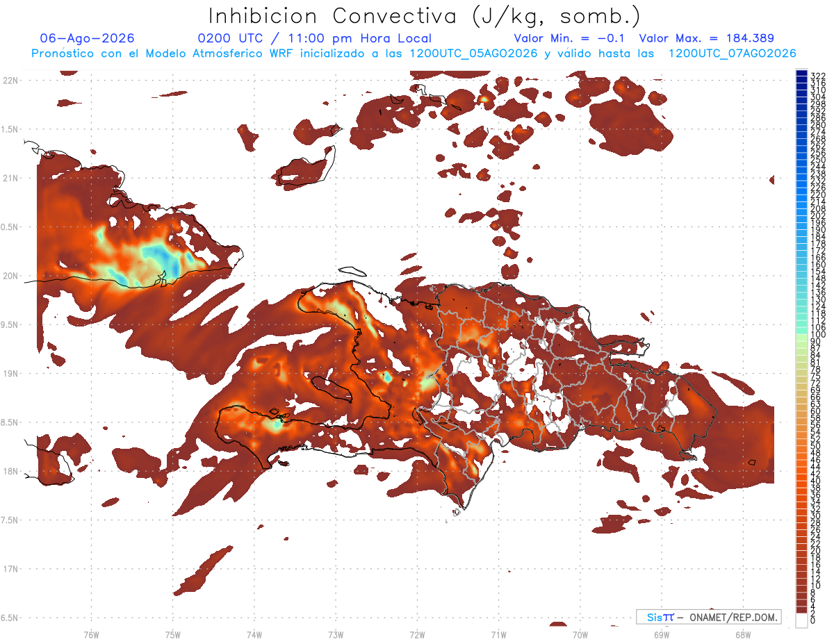Click the "73W" longitude label
The height and width of the screenshot is (644, 834).
point(336,634)
